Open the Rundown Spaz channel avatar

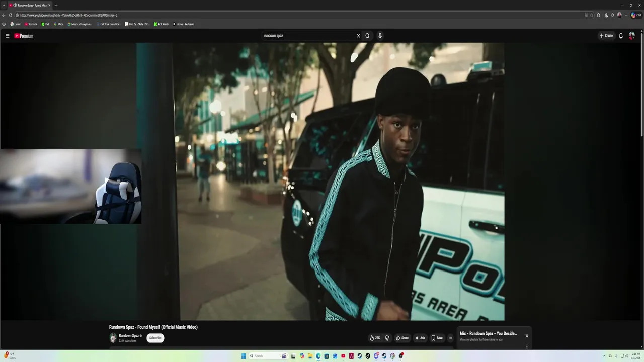pos(113,338)
